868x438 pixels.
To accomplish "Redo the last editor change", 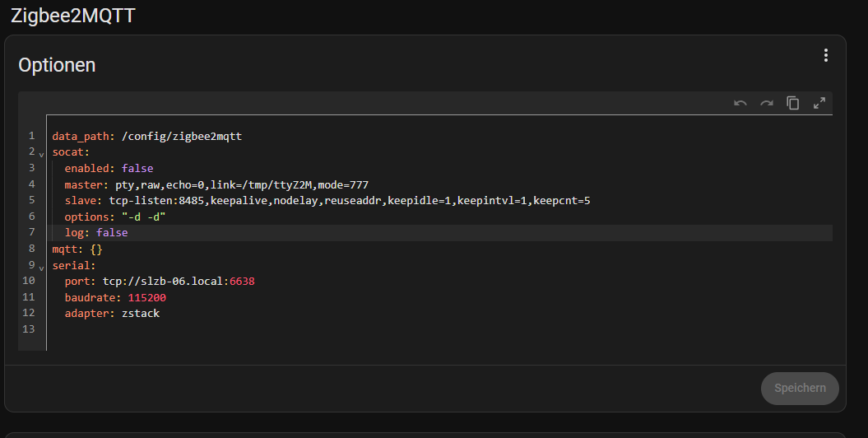I will click(767, 104).
